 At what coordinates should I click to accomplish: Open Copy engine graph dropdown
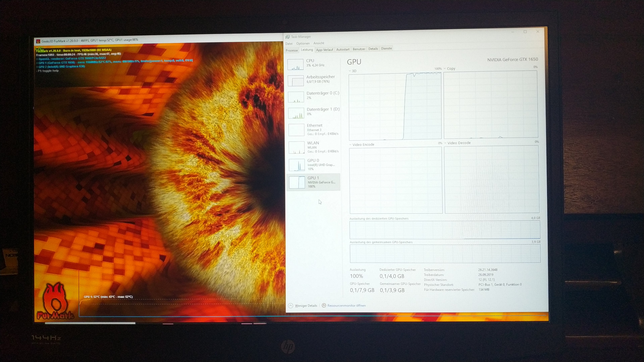tap(444, 69)
